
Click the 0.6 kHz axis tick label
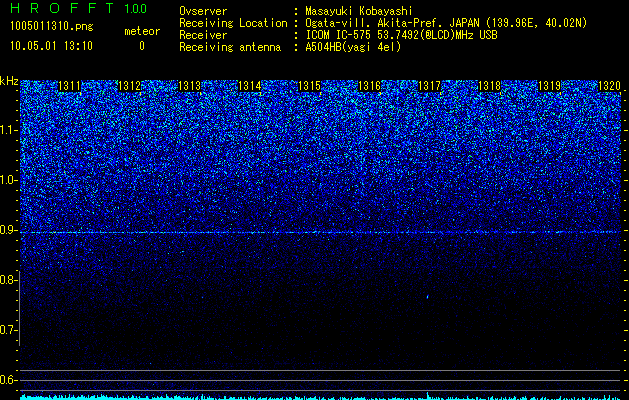[8, 380]
